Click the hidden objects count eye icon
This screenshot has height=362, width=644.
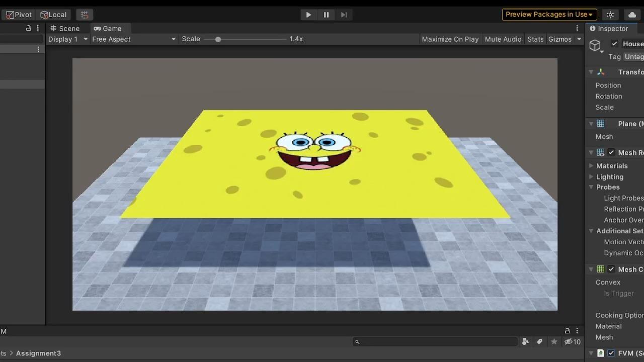[569, 341]
